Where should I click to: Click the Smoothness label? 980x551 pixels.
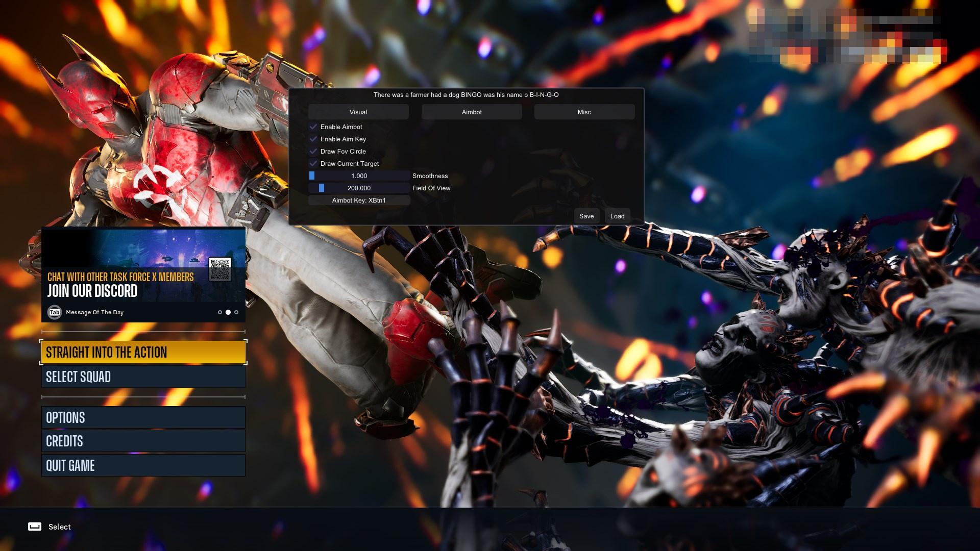coord(430,176)
